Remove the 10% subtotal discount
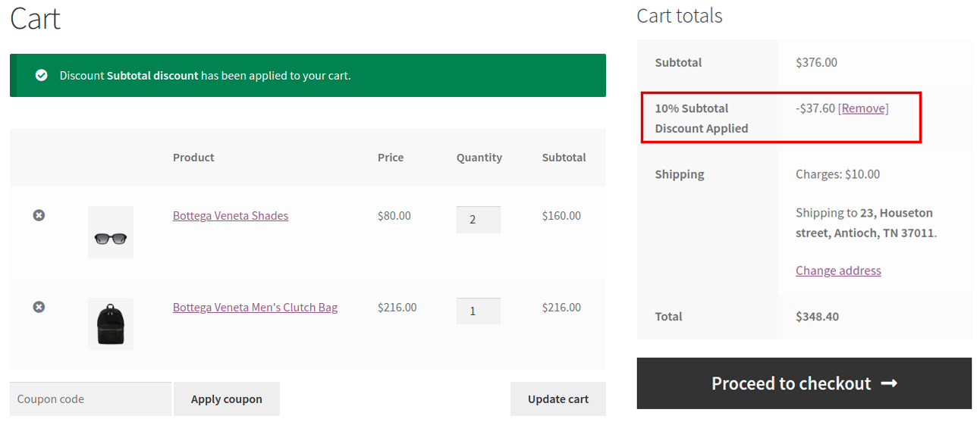 [863, 108]
